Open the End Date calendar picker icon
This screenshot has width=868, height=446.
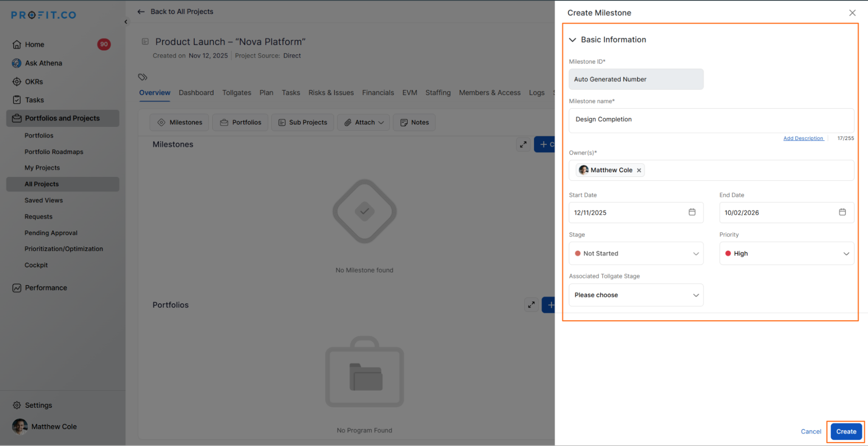coord(842,212)
